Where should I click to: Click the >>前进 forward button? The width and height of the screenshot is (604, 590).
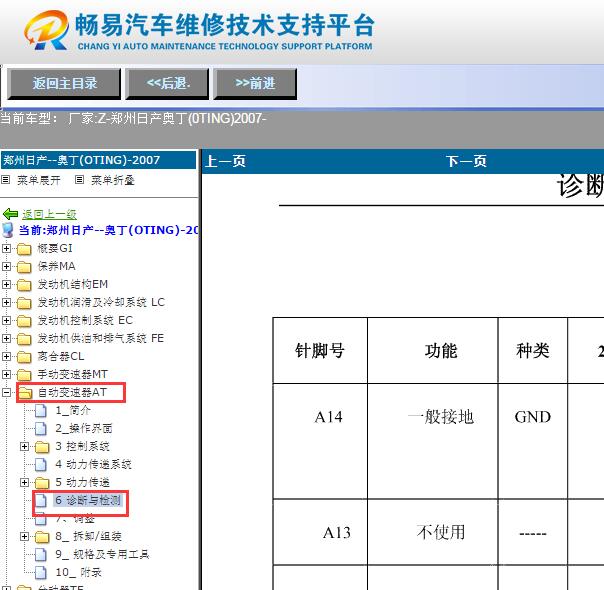255,84
